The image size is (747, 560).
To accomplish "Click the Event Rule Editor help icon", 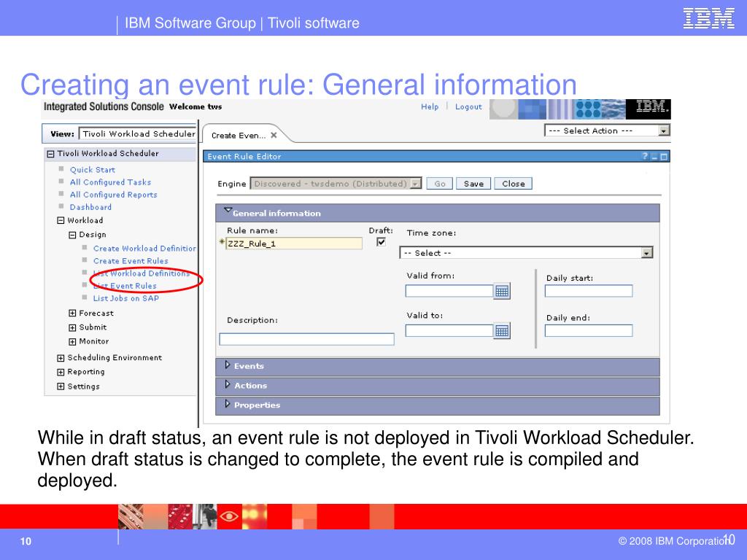I will coord(645,156).
